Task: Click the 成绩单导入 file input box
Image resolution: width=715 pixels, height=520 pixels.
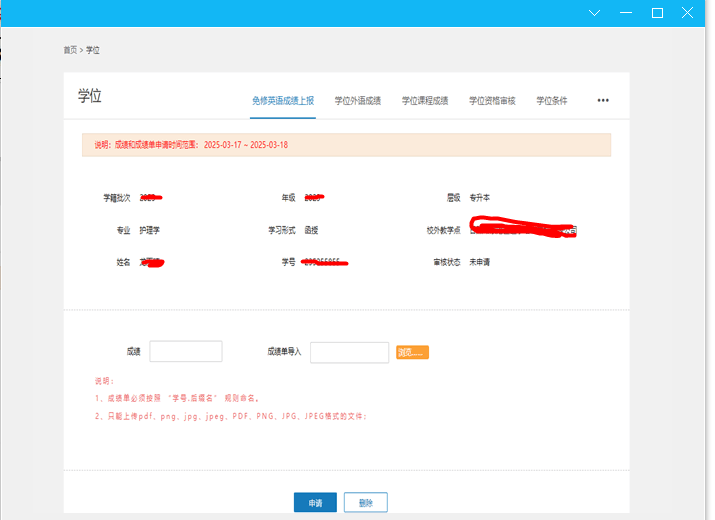Action: (349, 352)
